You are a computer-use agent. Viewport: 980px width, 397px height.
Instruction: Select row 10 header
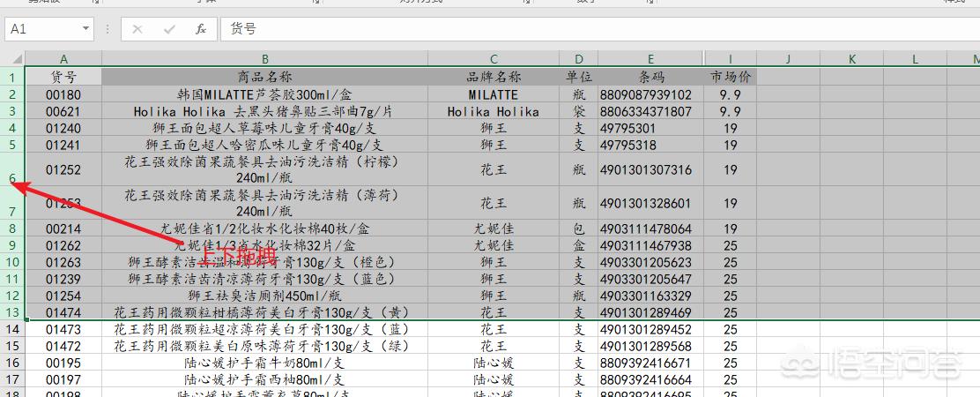[12, 262]
